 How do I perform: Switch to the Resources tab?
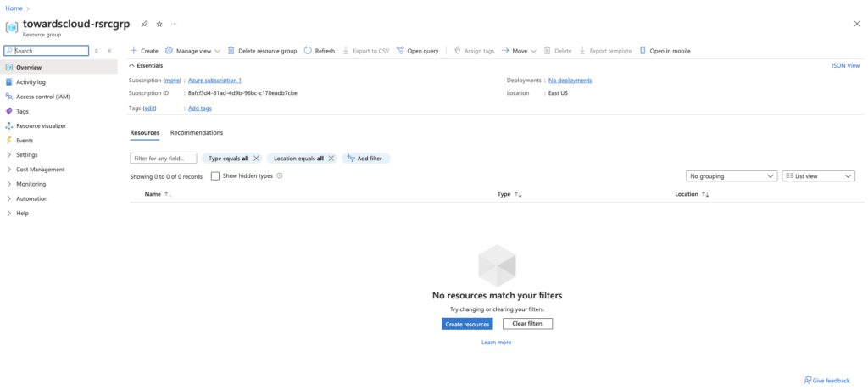coord(144,133)
